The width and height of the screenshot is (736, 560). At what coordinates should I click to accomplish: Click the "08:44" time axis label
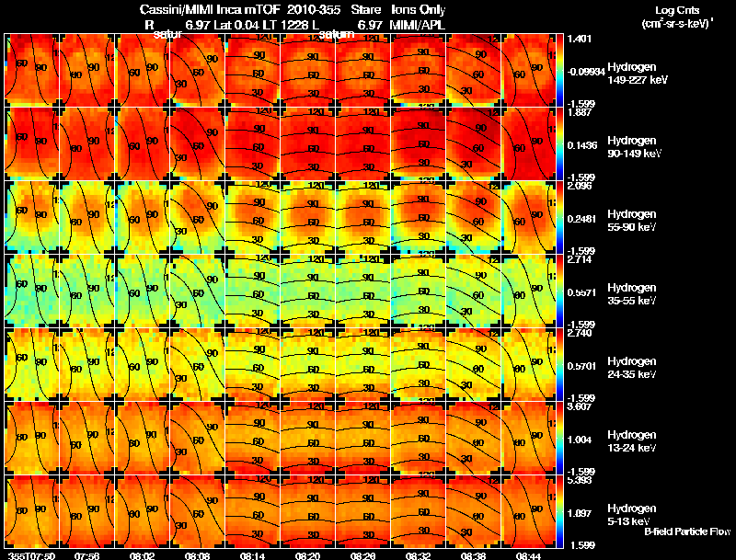tap(528, 556)
